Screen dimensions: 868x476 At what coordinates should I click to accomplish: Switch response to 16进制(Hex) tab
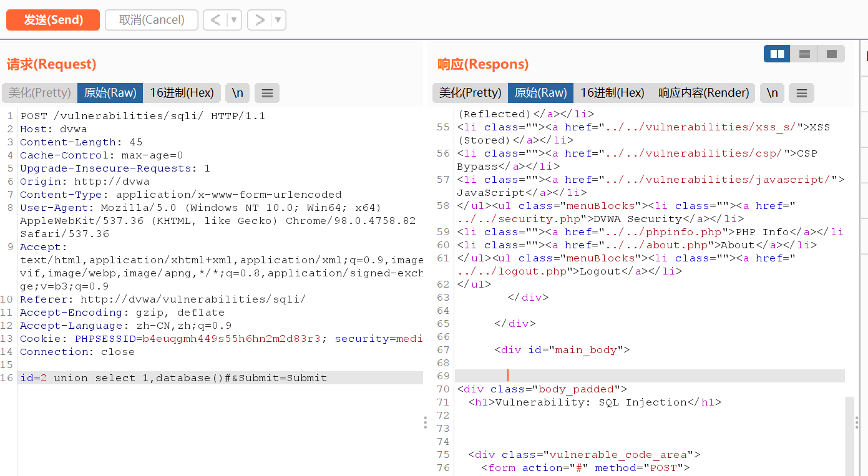click(612, 93)
